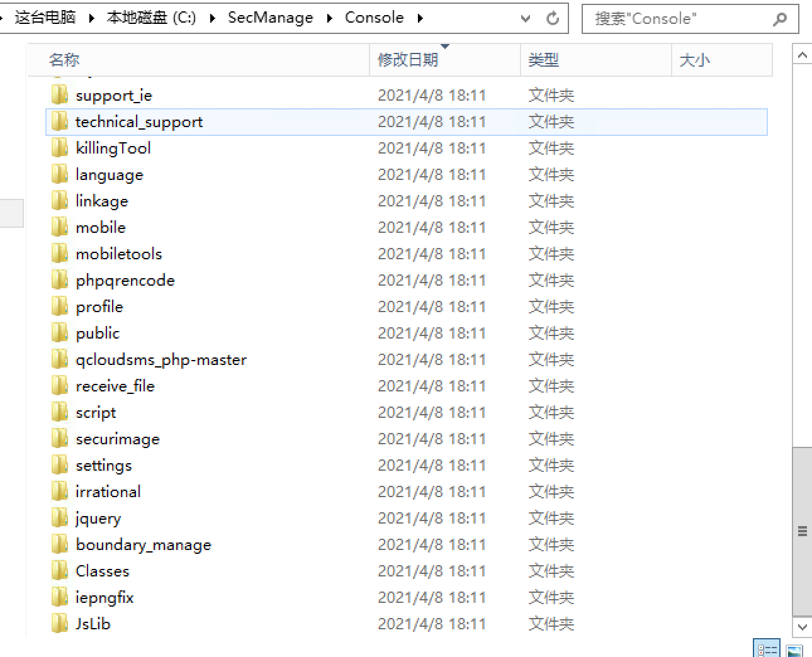Click the search magnifier icon
812x657 pixels.
click(779, 19)
